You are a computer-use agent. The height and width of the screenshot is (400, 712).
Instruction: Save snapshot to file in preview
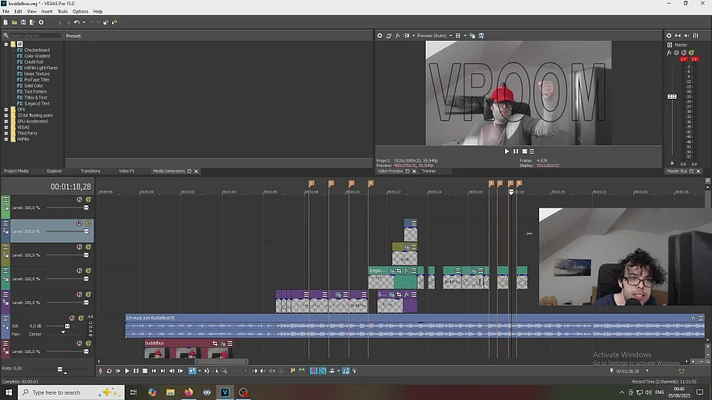pyautogui.click(x=481, y=35)
